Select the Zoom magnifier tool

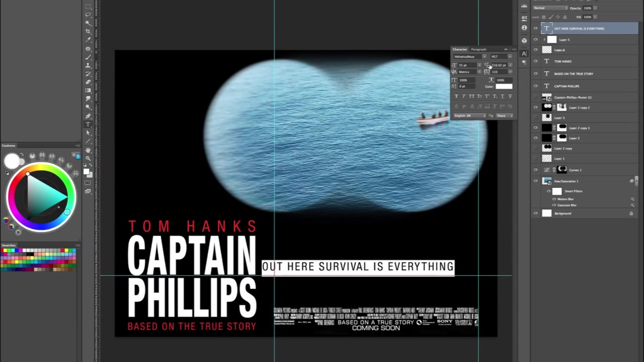(x=88, y=158)
